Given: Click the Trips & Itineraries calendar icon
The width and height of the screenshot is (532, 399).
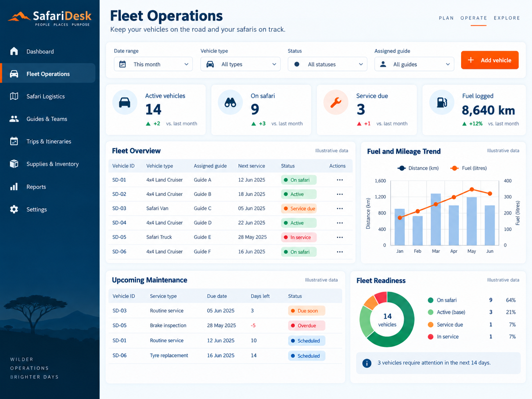Looking at the screenshot, I should click(x=14, y=141).
